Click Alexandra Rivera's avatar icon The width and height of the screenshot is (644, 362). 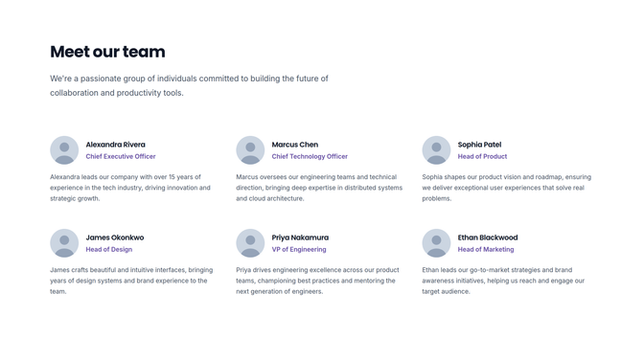(64, 150)
